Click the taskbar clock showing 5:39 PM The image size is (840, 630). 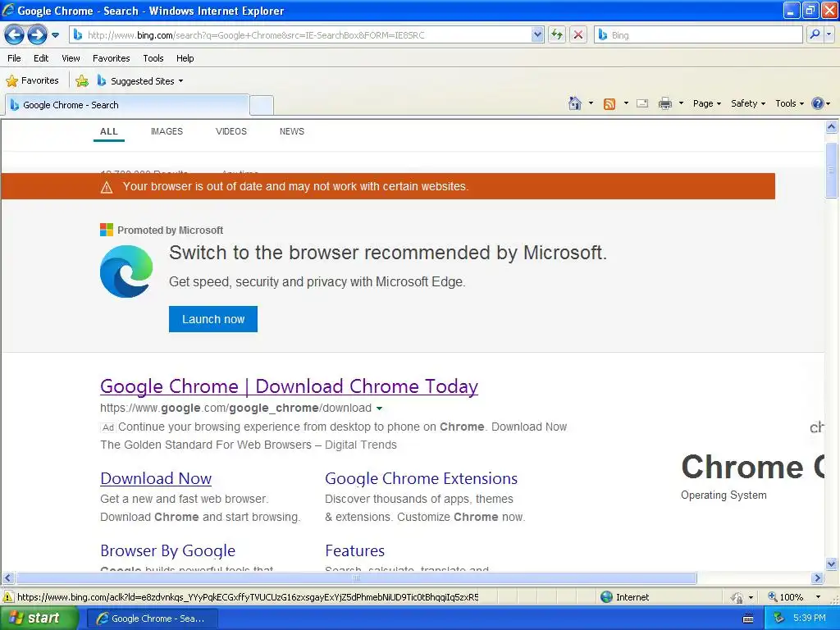(x=810, y=619)
